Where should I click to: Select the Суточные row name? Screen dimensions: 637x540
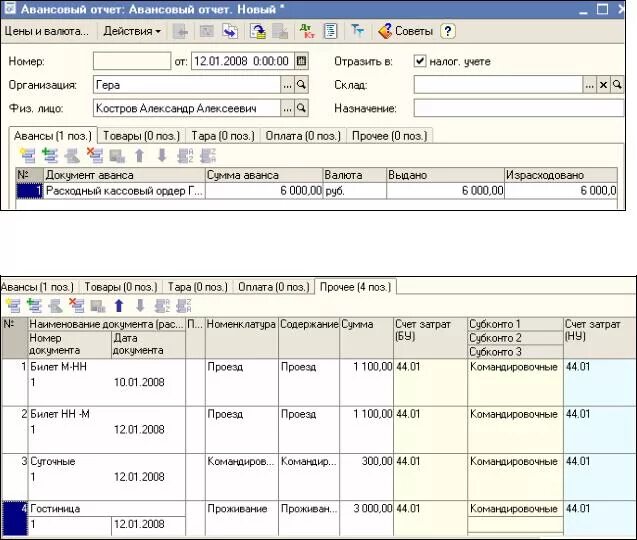pos(53,462)
